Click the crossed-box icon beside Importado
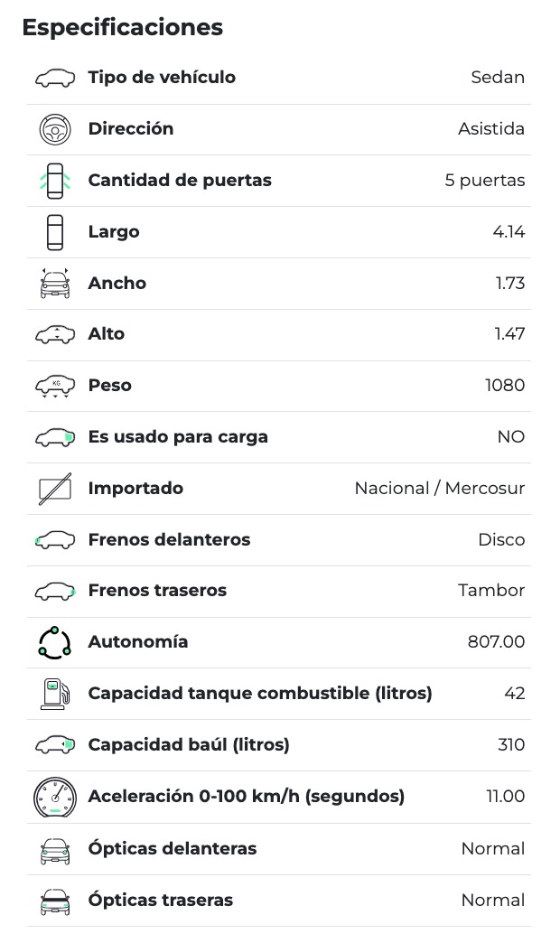The image size is (560, 943). click(x=55, y=490)
